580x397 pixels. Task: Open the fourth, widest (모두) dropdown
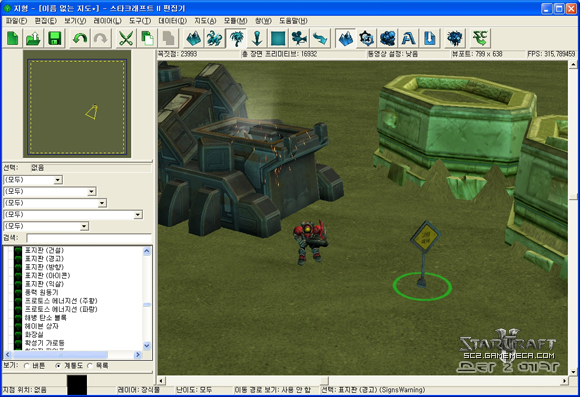(x=73, y=215)
